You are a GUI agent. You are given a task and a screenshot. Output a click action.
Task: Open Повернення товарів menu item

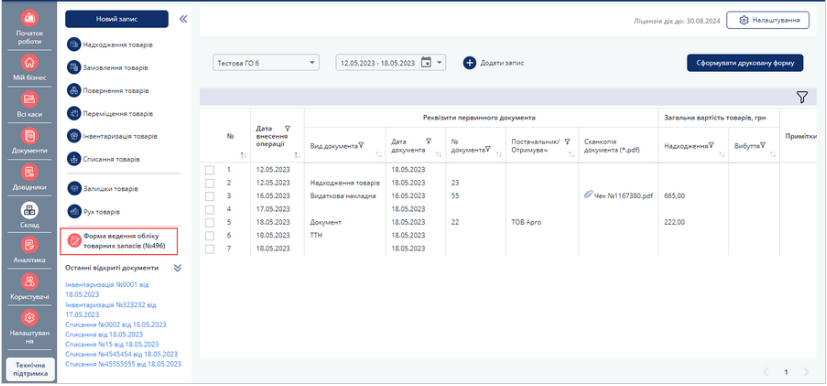click(x=116, y=91)
